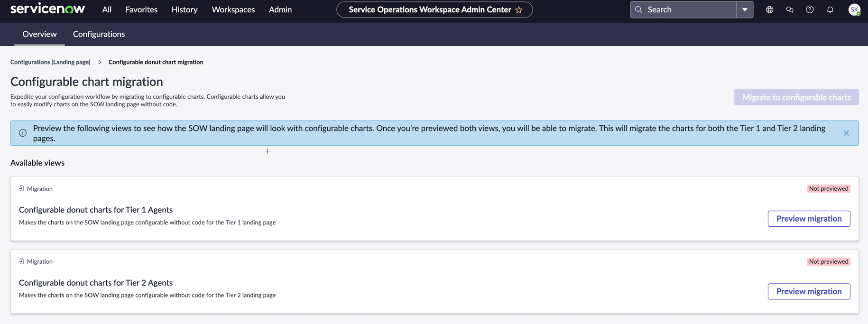Open the All menu
Viewport: 868px width, 324px height.
tap(107, 9)
